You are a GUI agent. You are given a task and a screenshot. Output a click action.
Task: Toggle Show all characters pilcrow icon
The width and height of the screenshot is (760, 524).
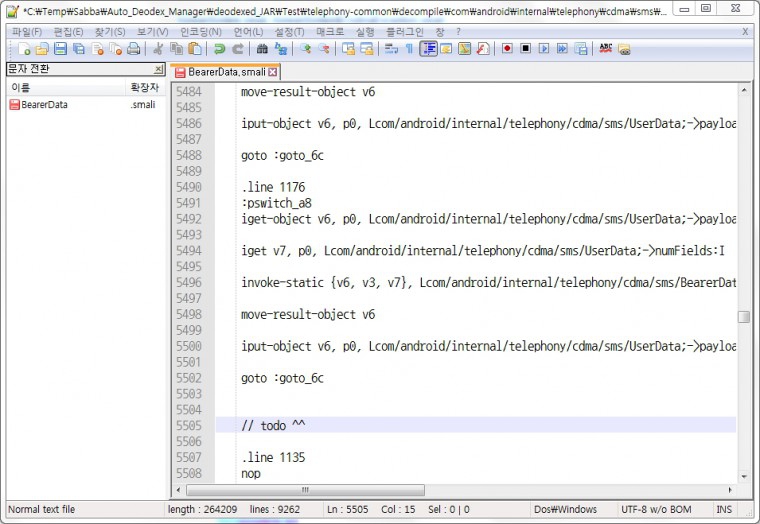410,48
